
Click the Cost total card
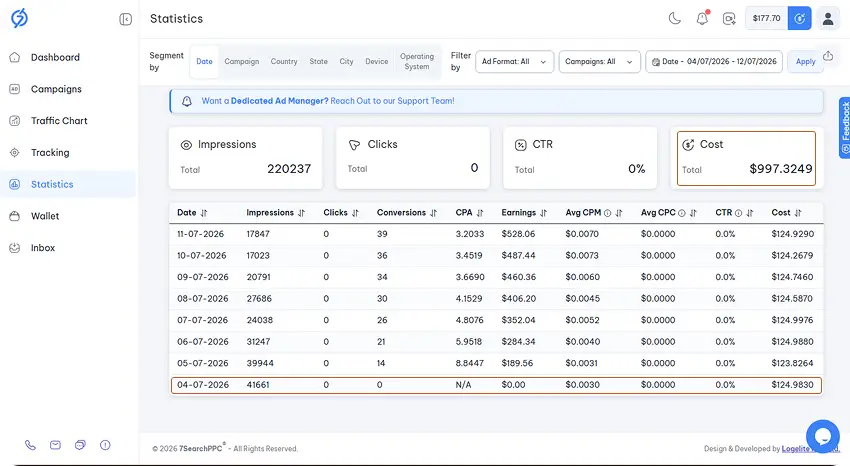pyautogui.click(x=746, y=158)
